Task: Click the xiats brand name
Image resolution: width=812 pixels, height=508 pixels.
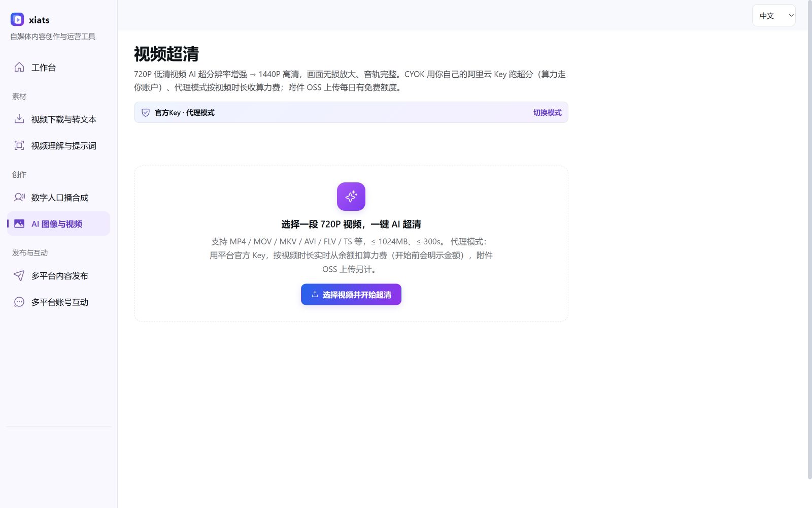Action: pos(39,20)
